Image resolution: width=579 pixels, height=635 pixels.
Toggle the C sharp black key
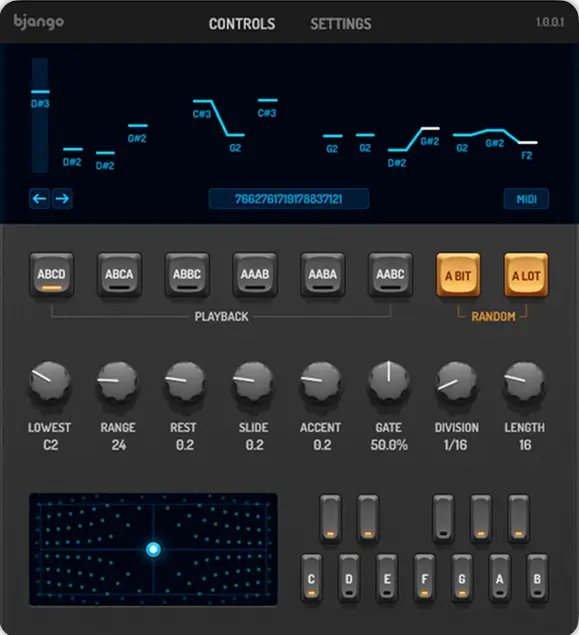[330, 518]
